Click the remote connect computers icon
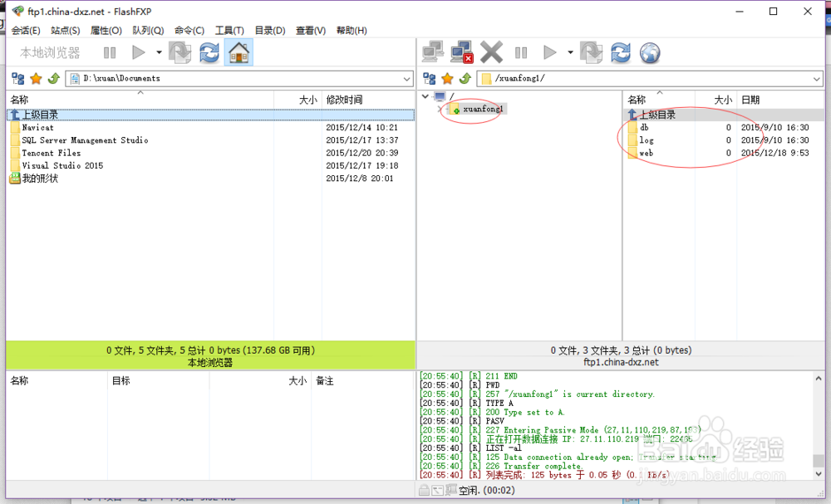This screenshot has height=504, width=831. pyautogui.click(x=432, y=52)
